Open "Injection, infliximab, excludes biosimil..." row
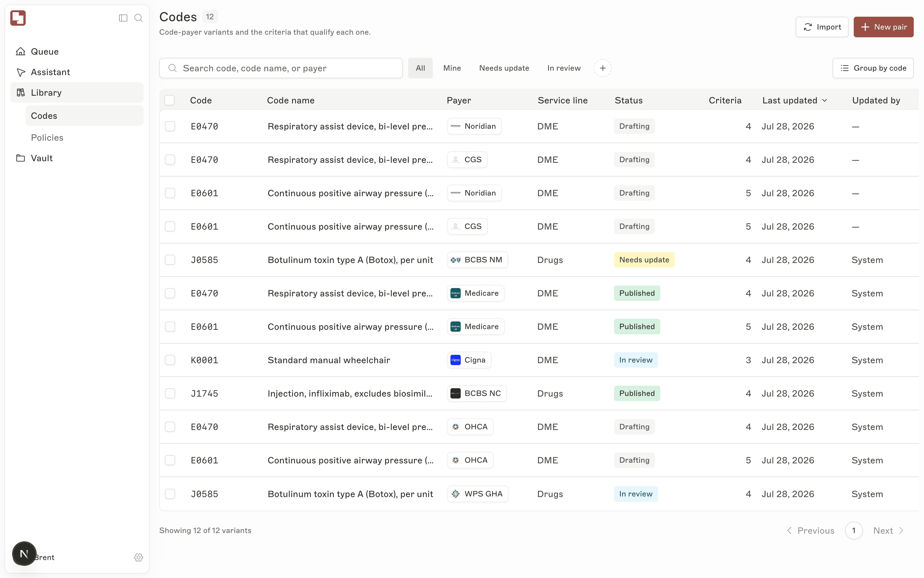Screen dimensions: 924x578 [x=350, y=393]
